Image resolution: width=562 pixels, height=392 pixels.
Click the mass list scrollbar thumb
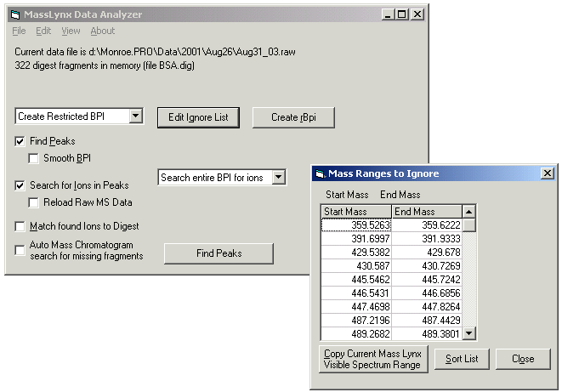pyautogui.click(x=468, y=225)
